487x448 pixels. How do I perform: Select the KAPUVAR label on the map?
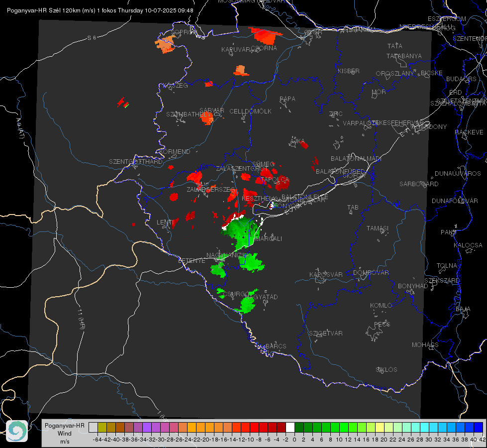point(236,50)
